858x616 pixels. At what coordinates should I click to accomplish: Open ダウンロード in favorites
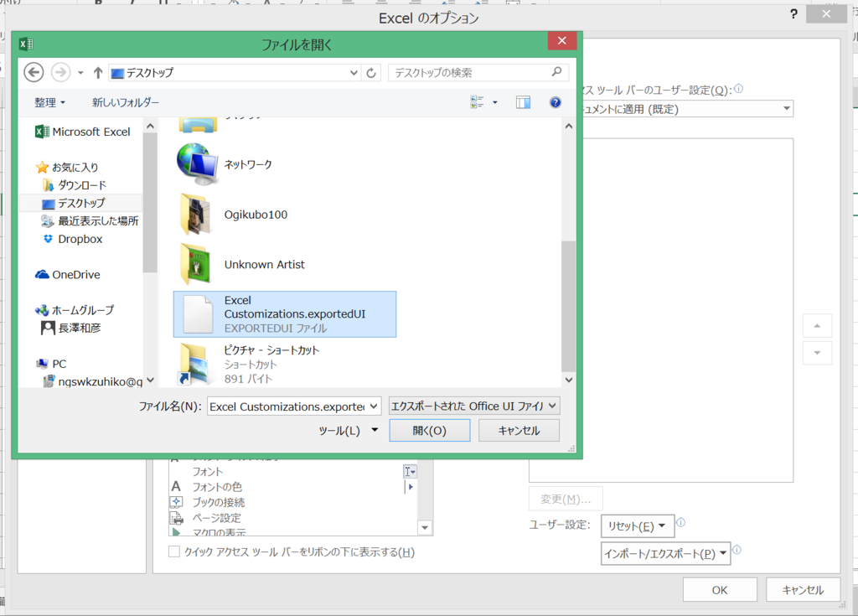[x=75, y=185]
